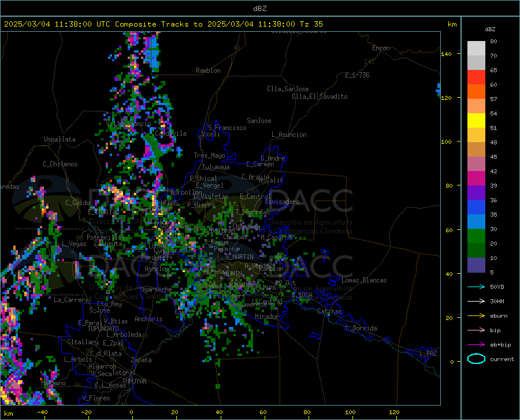This screenshot has width=520, height=420.
Task: Click the Ramblon label near the top
Action: click(208, 70)
